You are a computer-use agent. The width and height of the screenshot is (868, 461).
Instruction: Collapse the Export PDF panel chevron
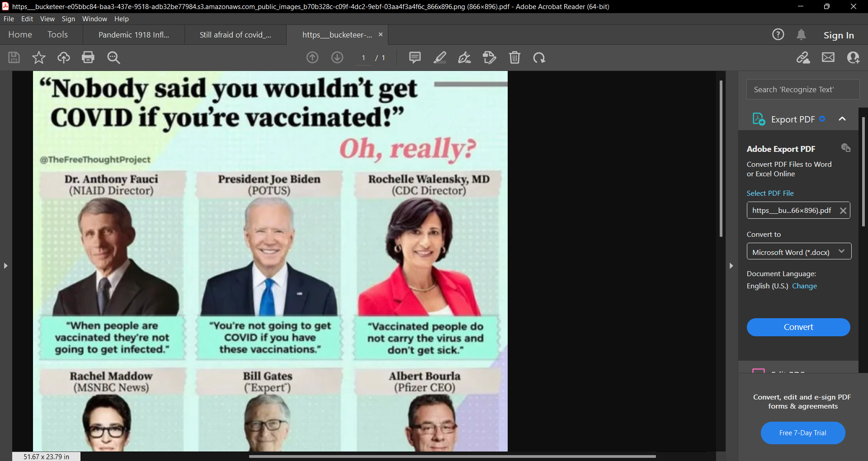842,119
